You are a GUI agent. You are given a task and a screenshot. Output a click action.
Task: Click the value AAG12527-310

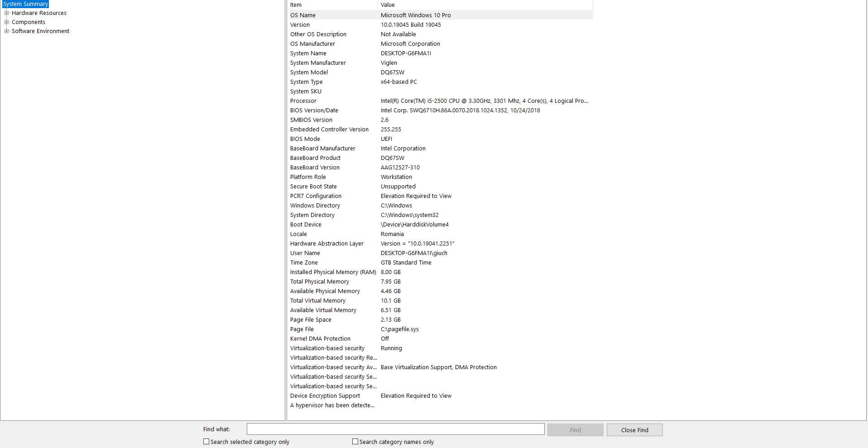(400, 168)
